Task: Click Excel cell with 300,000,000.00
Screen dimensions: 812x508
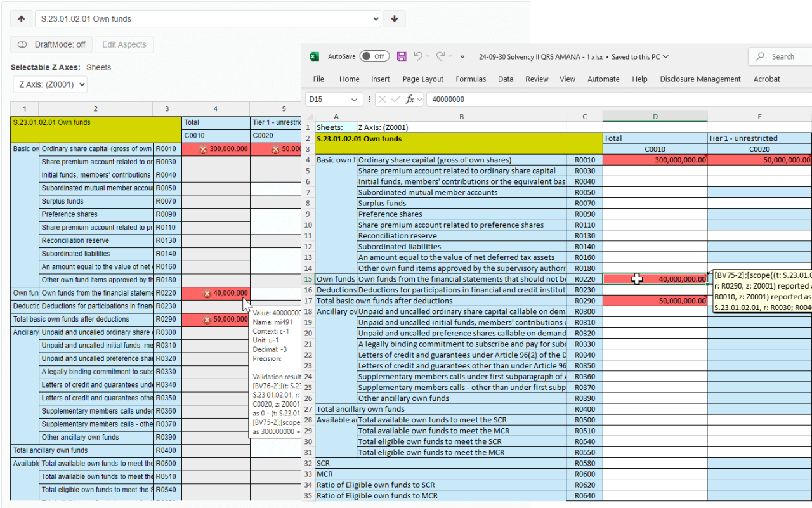Action: pyautogui.click(x=655, y=160)
